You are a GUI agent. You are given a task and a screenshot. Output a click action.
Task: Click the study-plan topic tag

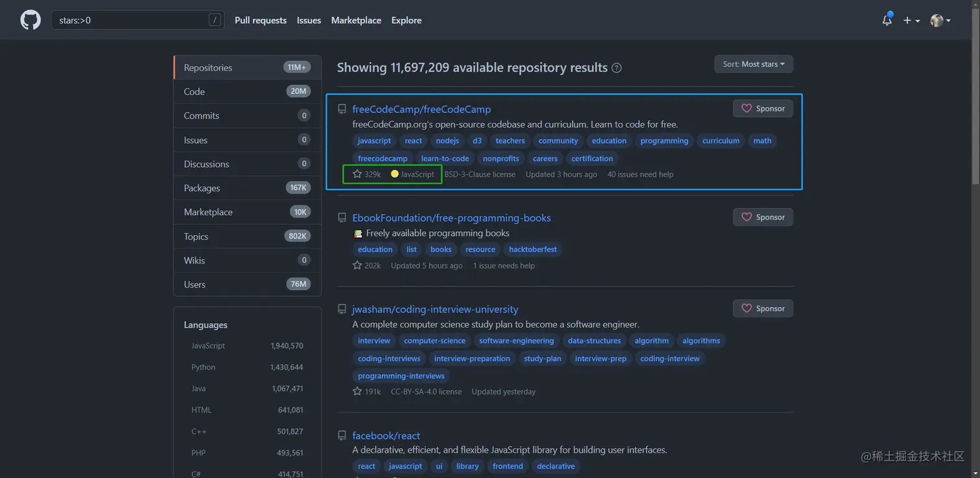(x=542, y=358)
